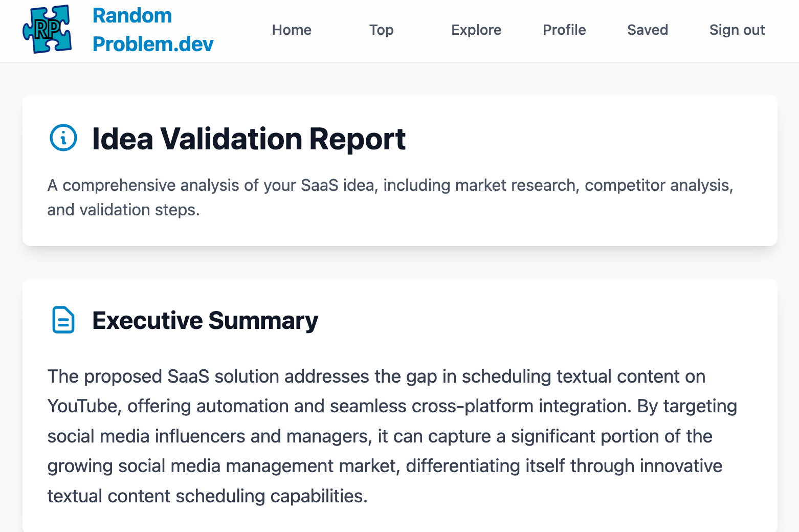
Task: Select Explore in the navigation bar
Action: (x=476, y=30)
